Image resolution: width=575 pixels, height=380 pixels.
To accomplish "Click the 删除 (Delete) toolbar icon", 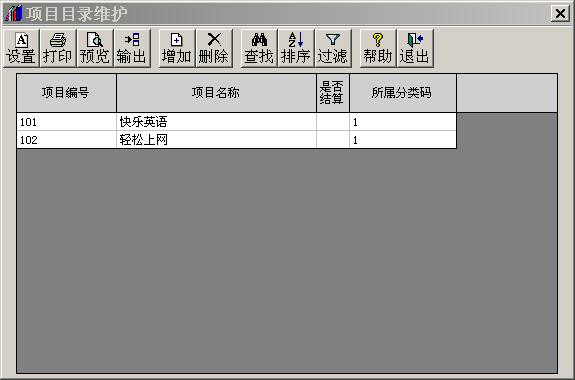I will point(214,48).
